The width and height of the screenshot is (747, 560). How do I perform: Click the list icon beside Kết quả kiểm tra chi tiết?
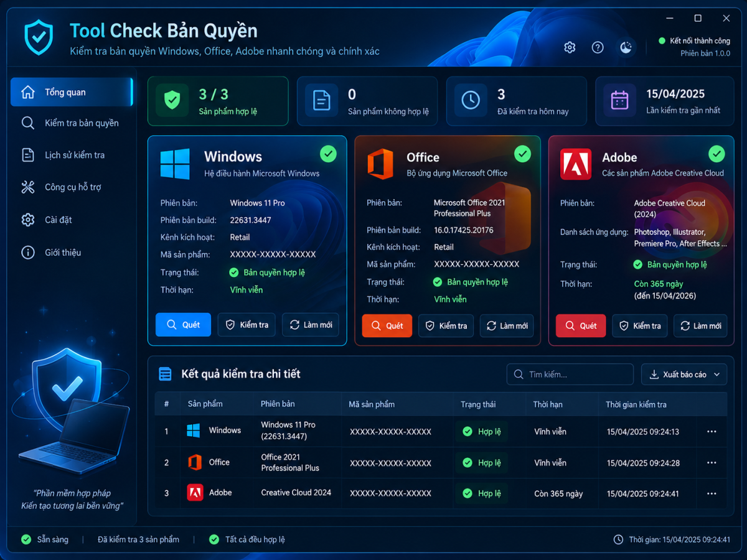(165, 374)
